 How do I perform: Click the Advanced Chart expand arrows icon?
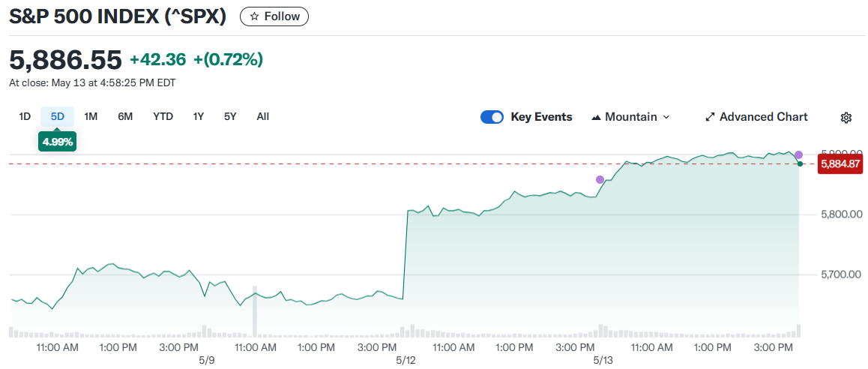coord(710,117)
